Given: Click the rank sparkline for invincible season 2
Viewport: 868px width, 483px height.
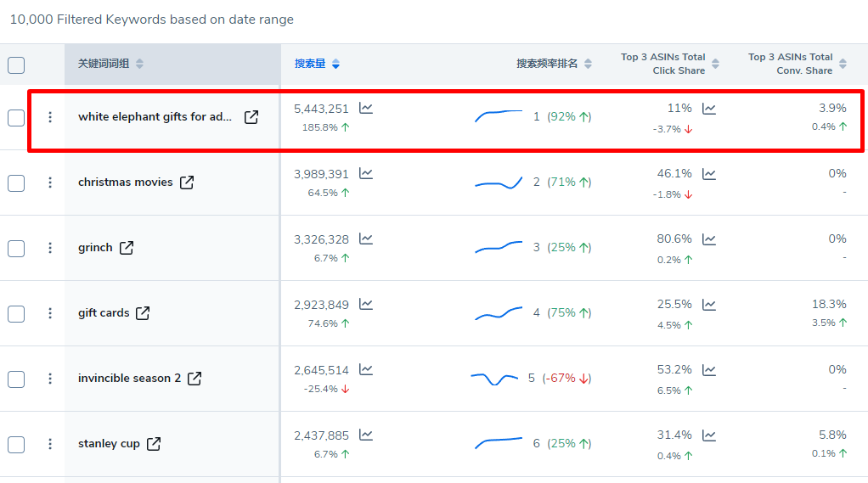Looking at the screenshot, I should point(494,378).
